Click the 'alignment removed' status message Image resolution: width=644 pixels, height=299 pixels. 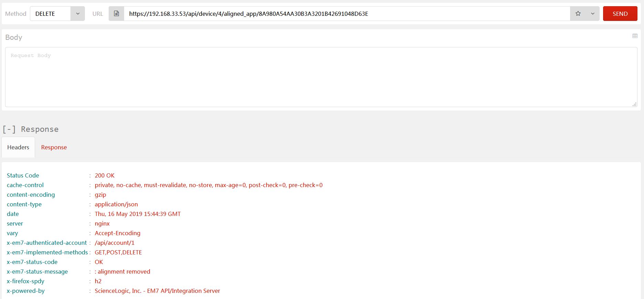(x=124, y=272)
